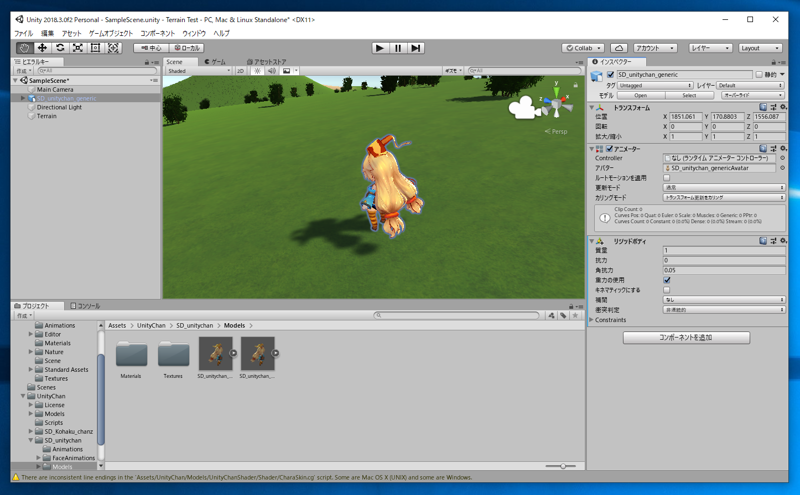This screenshot has width=800, height=495.
Task: Click the Pause button
Action: [x=398, y=48]
